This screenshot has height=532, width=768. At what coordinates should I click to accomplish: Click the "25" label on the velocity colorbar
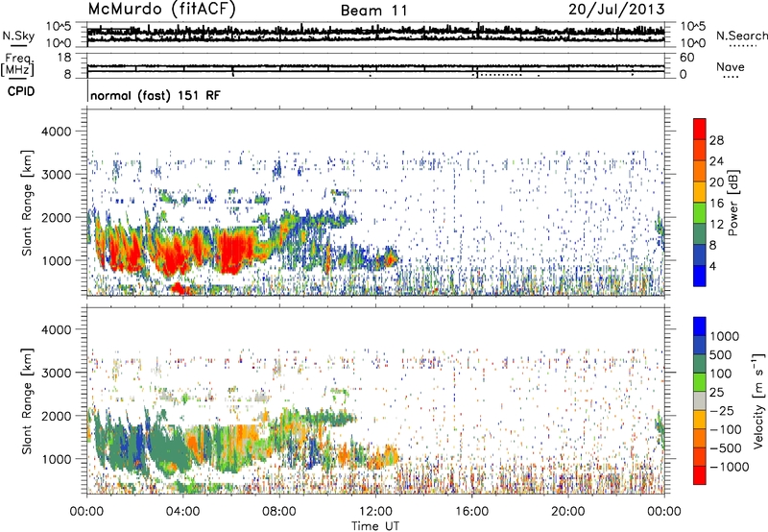coord(717,392)
